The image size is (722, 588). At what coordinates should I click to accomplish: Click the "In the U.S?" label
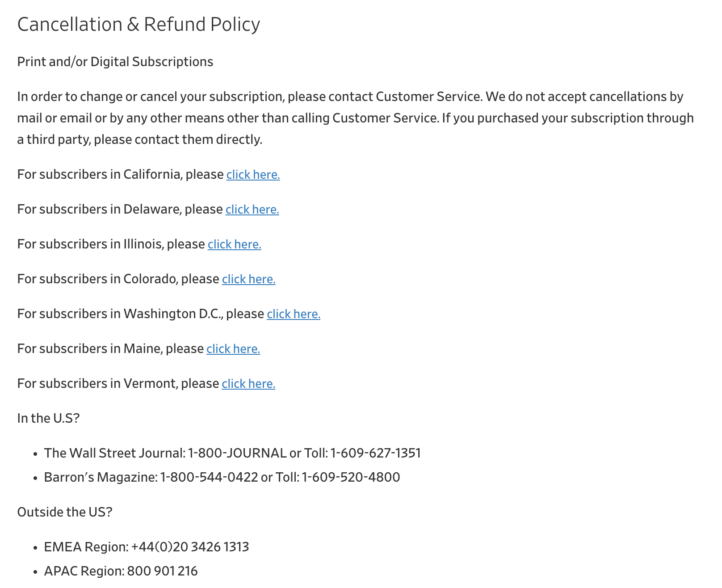(x=48, y=418)
